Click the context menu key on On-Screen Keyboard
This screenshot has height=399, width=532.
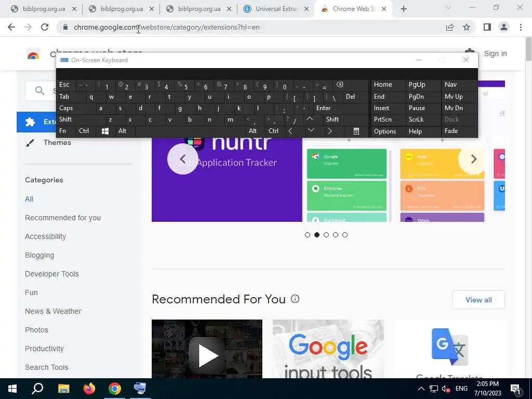356,131
